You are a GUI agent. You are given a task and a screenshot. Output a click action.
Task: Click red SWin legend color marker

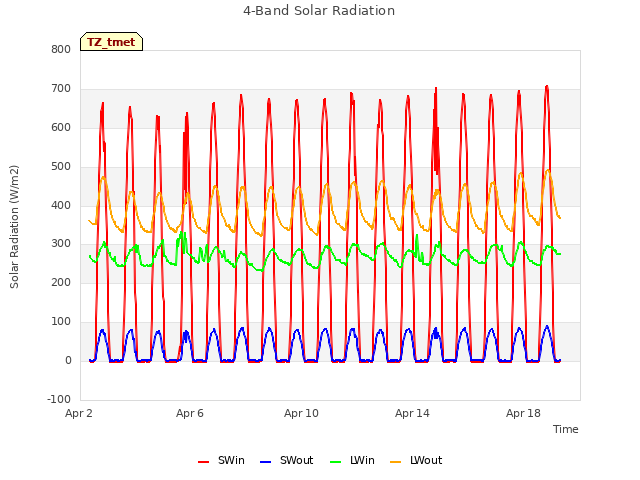(x=203, y=462)
